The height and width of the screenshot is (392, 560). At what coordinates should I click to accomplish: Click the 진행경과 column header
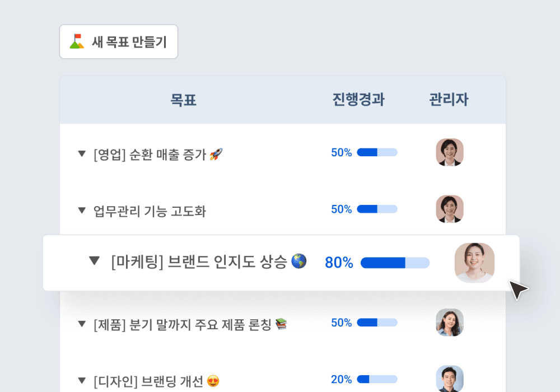tap(358, 100)
